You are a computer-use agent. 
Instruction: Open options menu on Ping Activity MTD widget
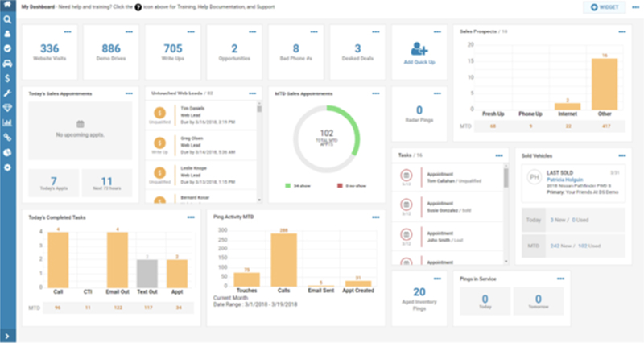click(376, 217)
